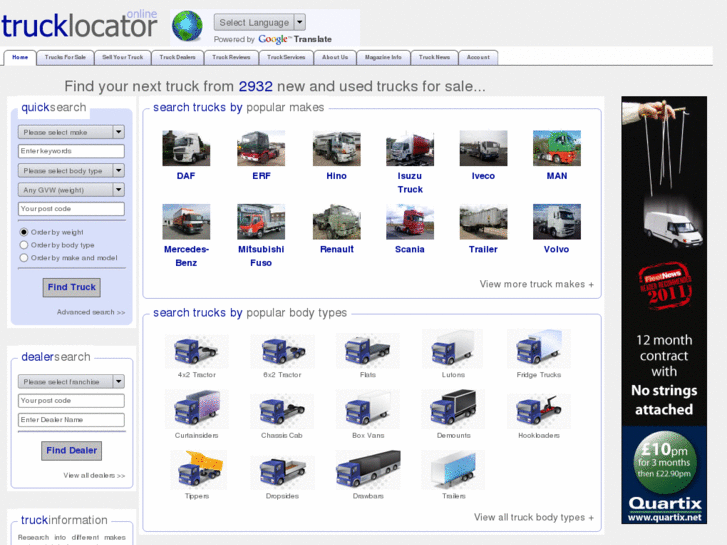Screen dimensions: 727x545
Task: Select the Iveco truck photo
Action: click(x=484, y=148)
